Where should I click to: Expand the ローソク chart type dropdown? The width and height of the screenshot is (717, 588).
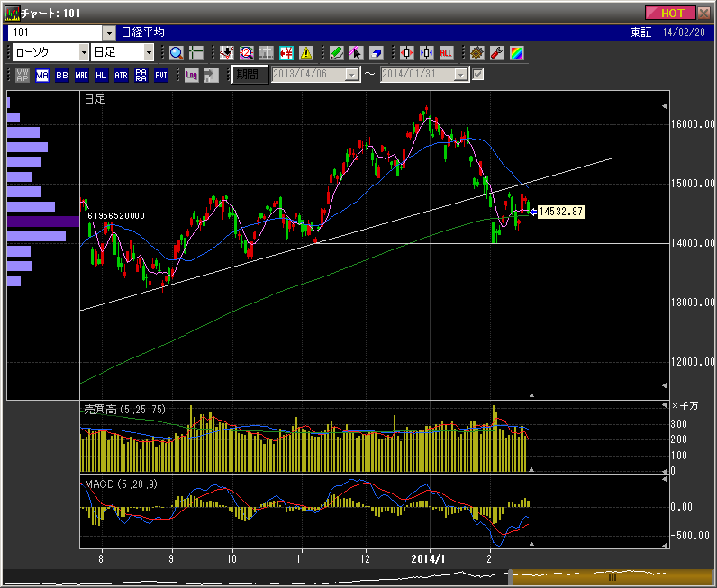point(84,53)
